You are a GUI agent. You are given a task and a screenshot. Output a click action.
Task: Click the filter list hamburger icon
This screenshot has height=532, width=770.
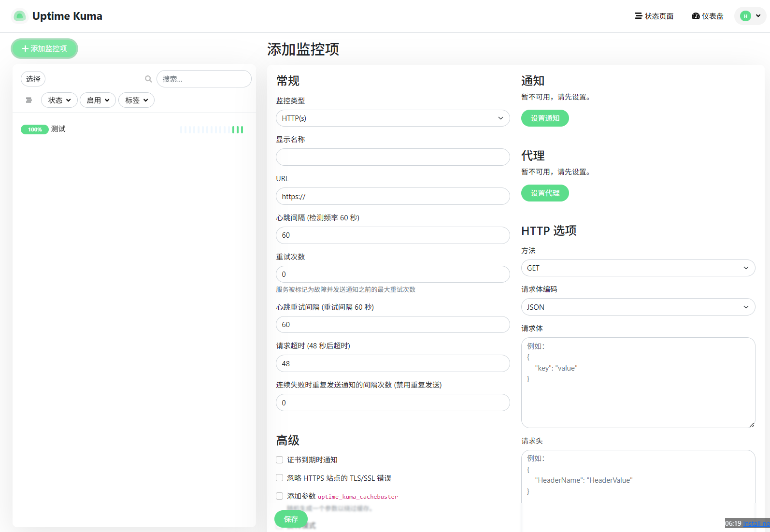point(29,100)
